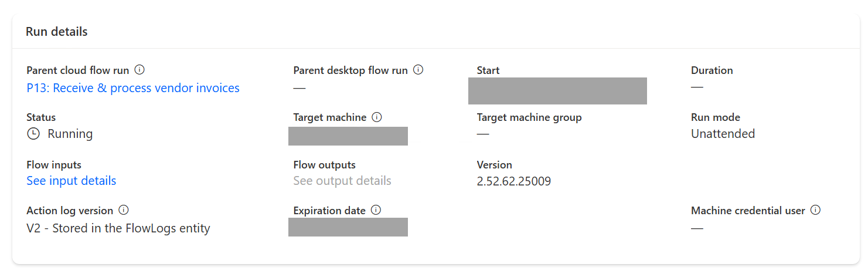
Task: Click the Duration field label
Action: pos(712,70)
